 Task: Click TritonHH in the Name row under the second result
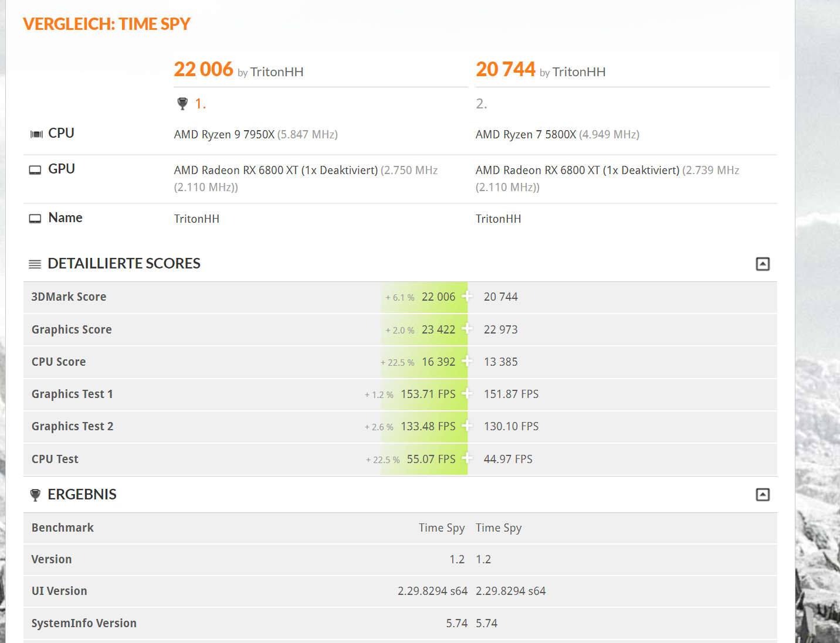499,219
